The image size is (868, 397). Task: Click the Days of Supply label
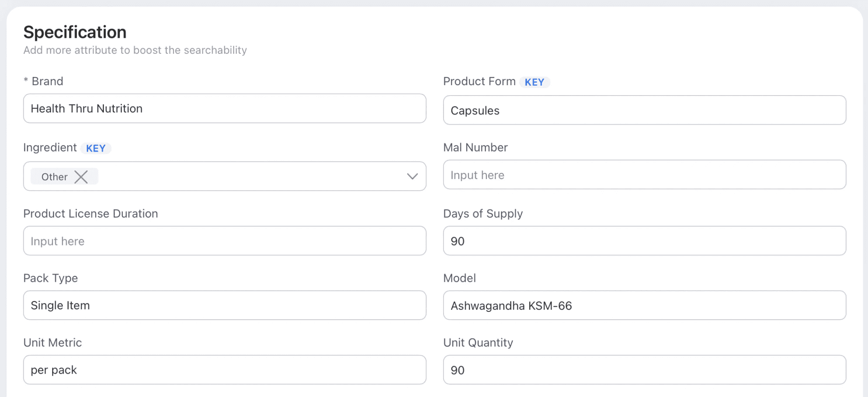(483, 214)
